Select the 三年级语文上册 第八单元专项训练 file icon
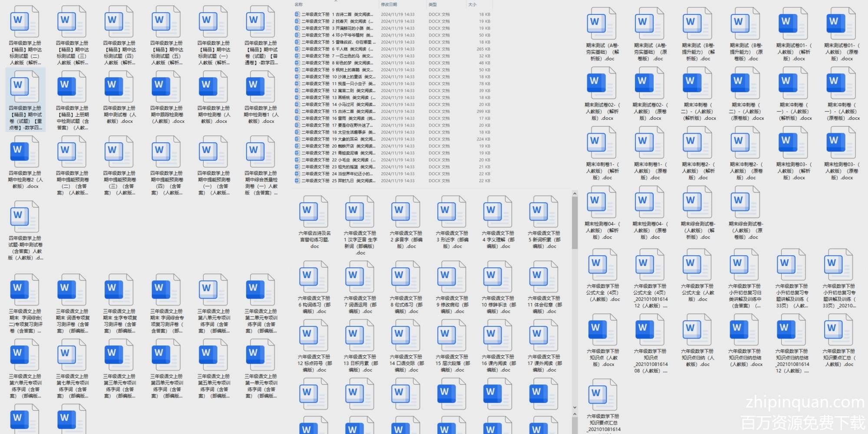The width and height of the screenshot is (868, 434). click(214, 290)
